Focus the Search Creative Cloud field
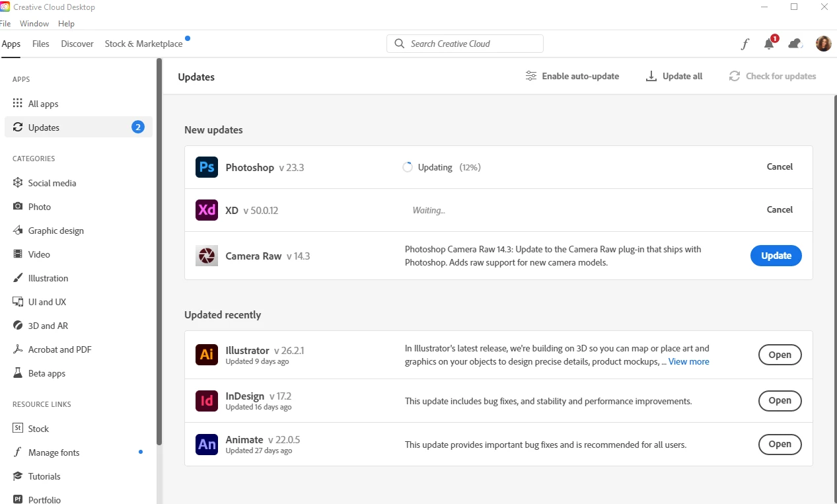This screenshot has width=837, height=504. [x=465, y=44]
